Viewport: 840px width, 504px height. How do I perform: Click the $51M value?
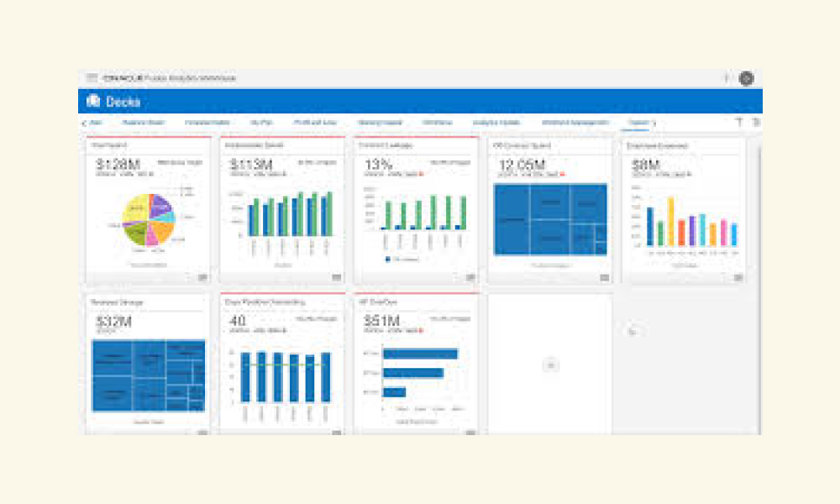(381, 321)
